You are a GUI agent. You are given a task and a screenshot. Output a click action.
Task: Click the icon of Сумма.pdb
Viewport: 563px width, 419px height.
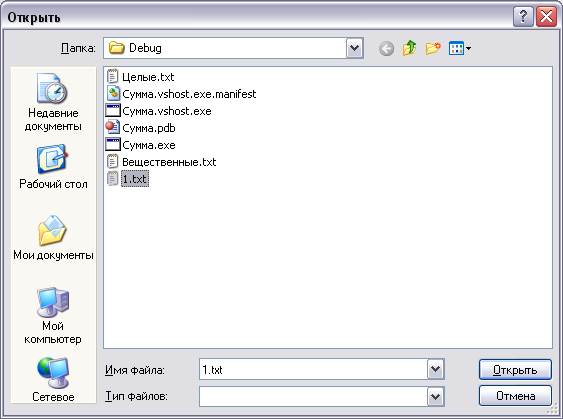click(113, 128)
